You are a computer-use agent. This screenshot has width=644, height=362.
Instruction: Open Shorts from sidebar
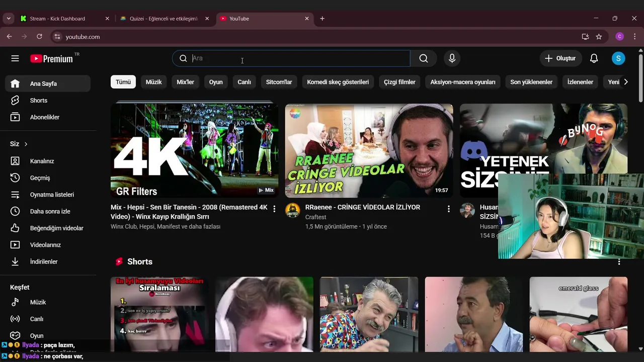point(48,101)
